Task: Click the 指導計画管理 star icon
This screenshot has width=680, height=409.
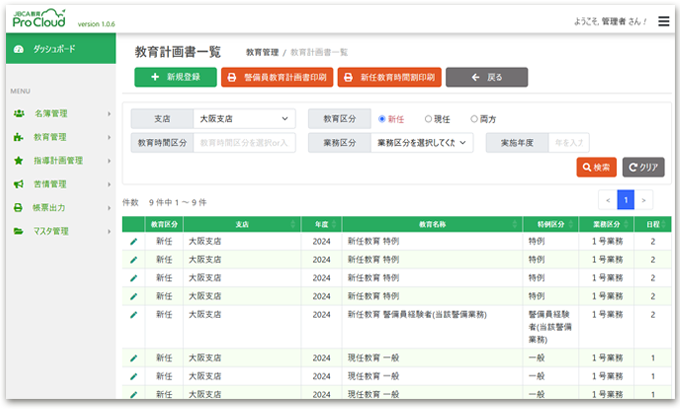Action: coord(18,160)
